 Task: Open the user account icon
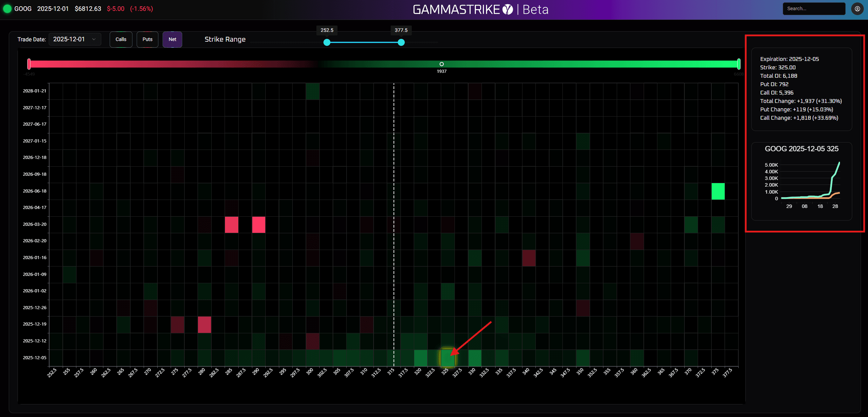point(857,9)
